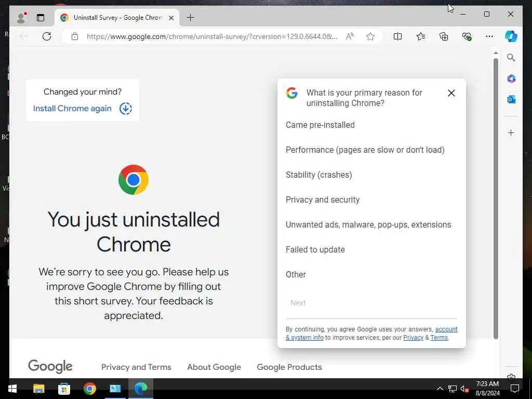Open the Privacy link in survey

tap(413, 338)
